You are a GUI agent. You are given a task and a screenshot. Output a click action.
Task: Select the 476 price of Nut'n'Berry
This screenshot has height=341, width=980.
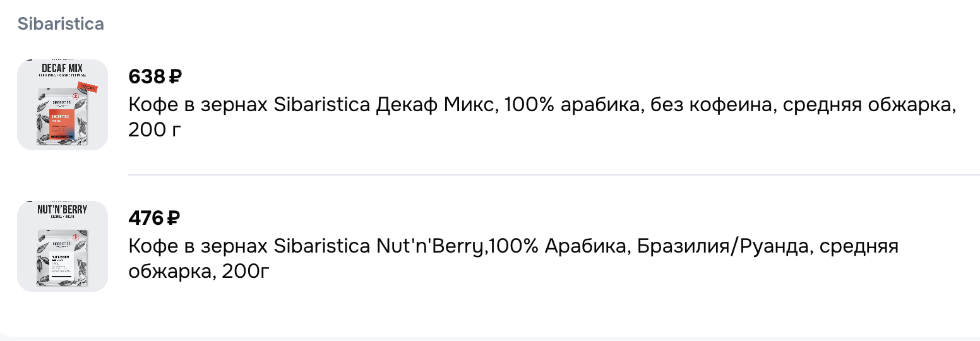(x=146, y=218)
